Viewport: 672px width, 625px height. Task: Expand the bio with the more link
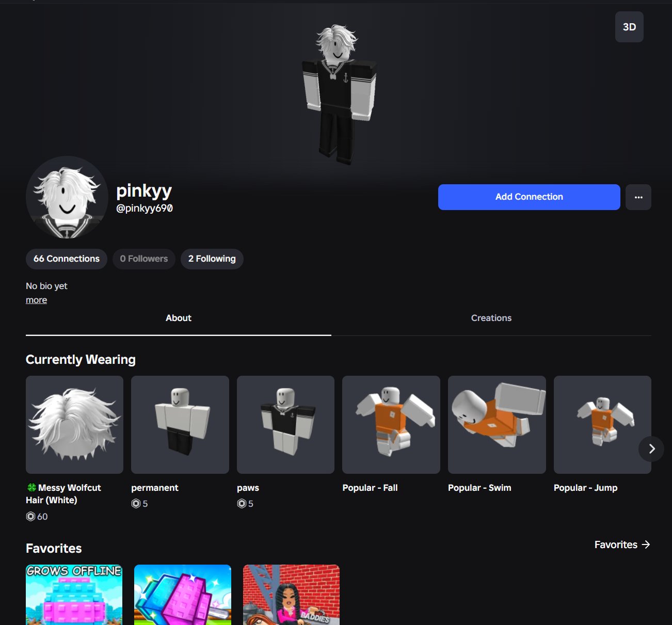36,300
